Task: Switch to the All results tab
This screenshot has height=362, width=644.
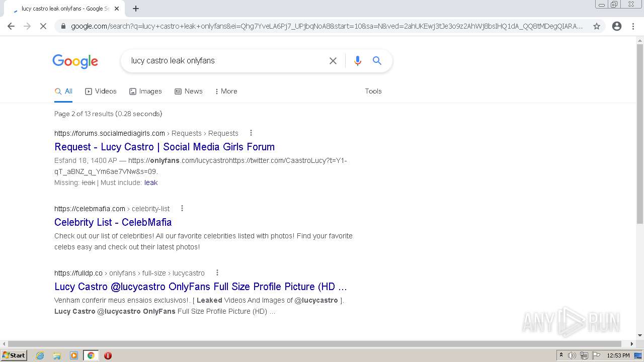Action: 64,91
